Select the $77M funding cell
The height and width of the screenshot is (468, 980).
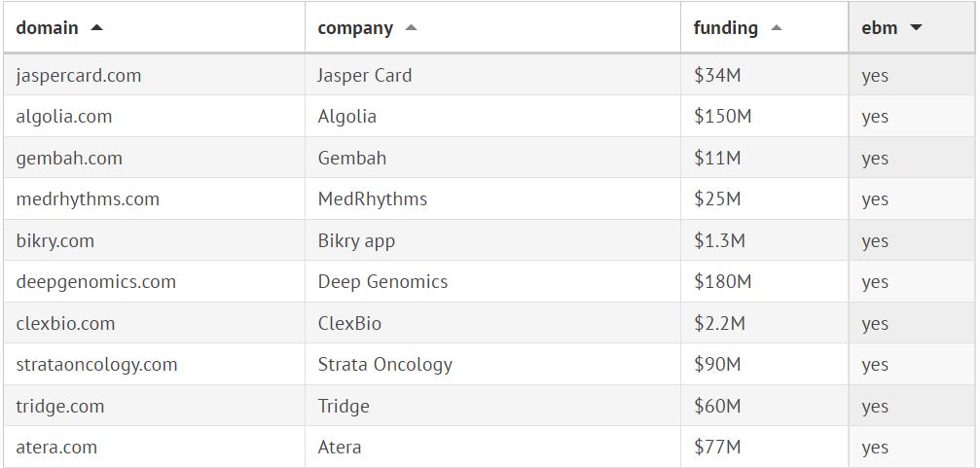717,448
